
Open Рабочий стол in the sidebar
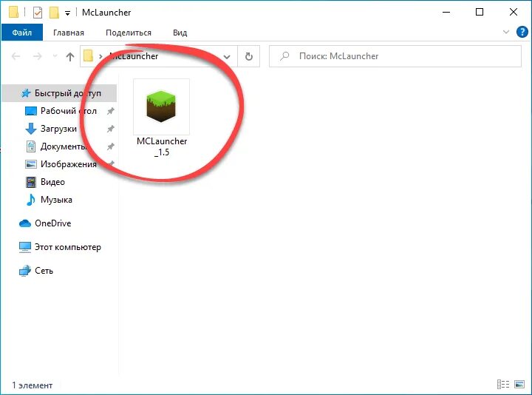click(69, 111)
